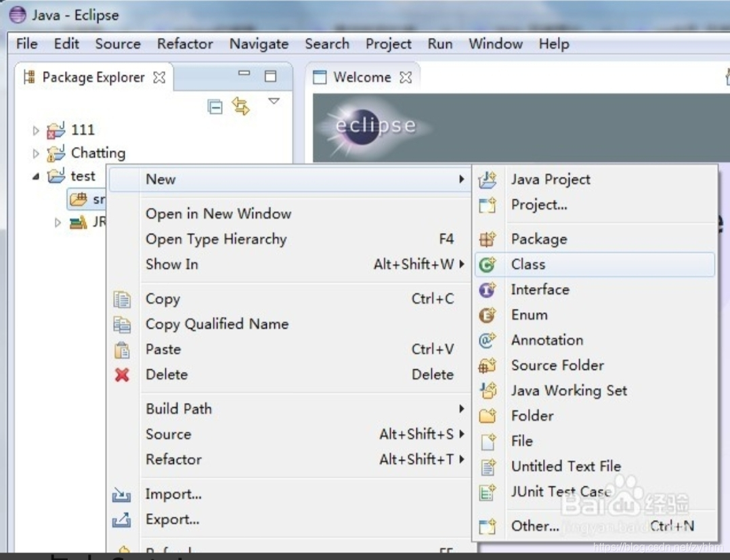Click the Java Project icon in submenu
Image resolution: width=730 pixels, height=560 pixels.
coord(488,179)
